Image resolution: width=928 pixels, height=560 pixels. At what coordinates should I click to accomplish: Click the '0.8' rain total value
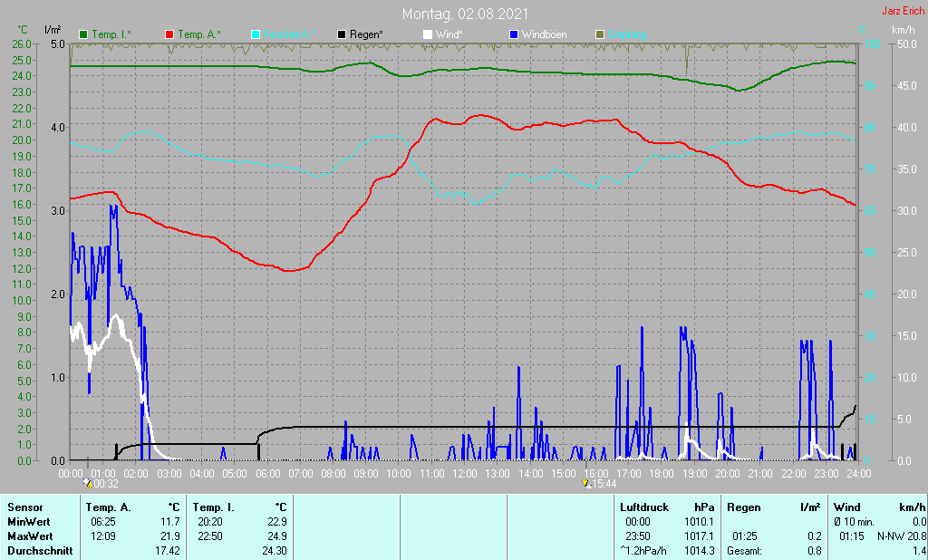pyautogui.click(x=815, y=551)
